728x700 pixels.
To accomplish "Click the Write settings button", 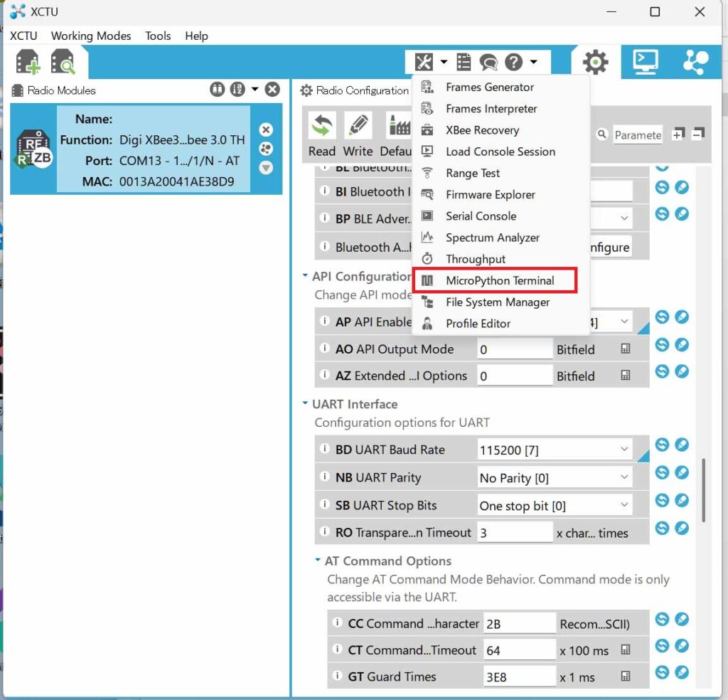I will pos(358,134).
